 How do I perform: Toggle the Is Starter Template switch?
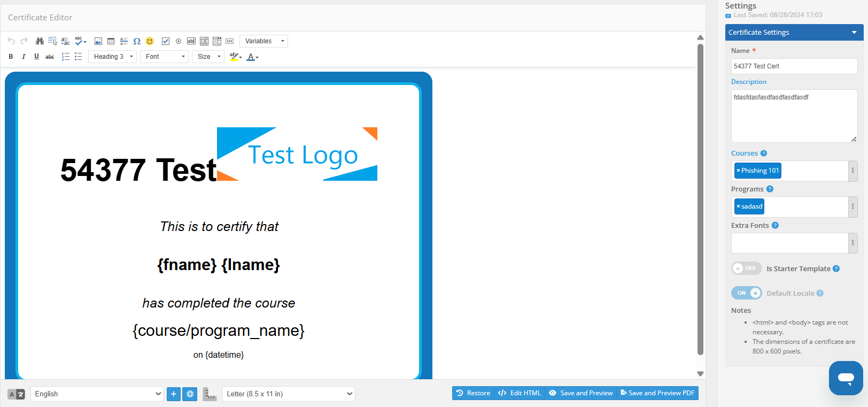coord(747,268)
